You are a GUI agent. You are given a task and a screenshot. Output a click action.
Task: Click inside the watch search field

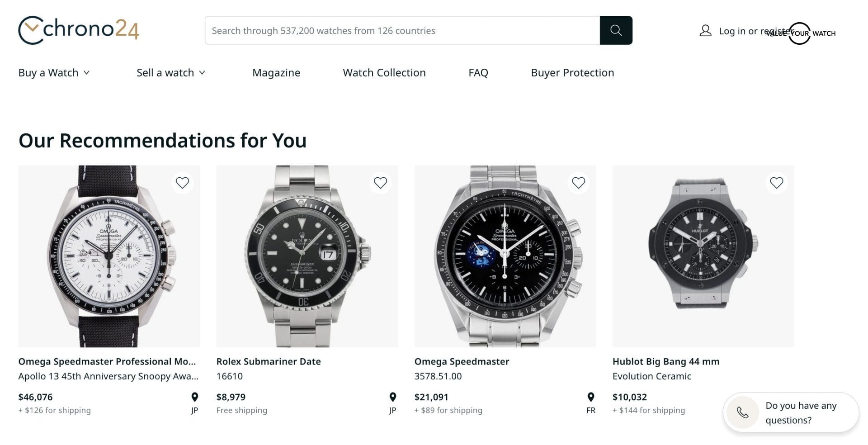pyautogui.click(x=402, y=30)
